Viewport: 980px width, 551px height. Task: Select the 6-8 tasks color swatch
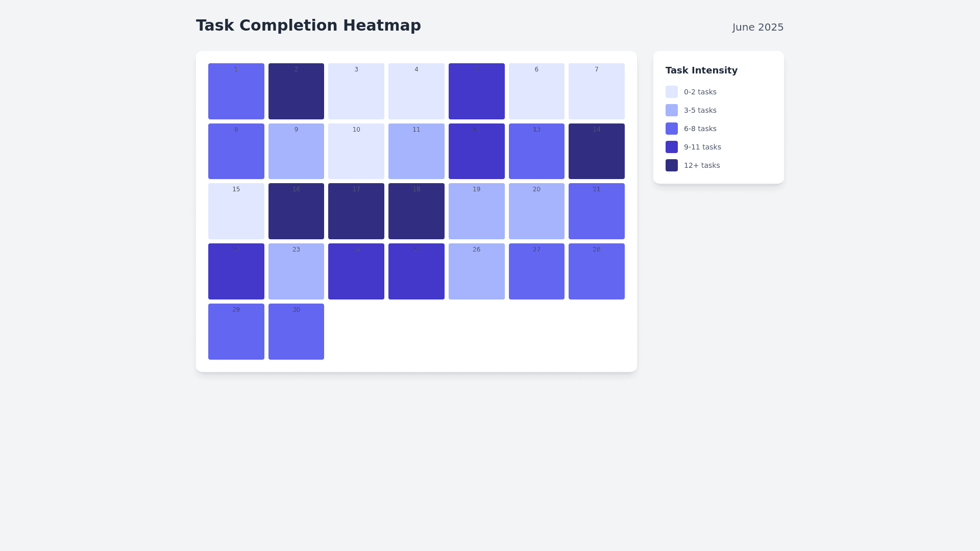tap(672, 129)
